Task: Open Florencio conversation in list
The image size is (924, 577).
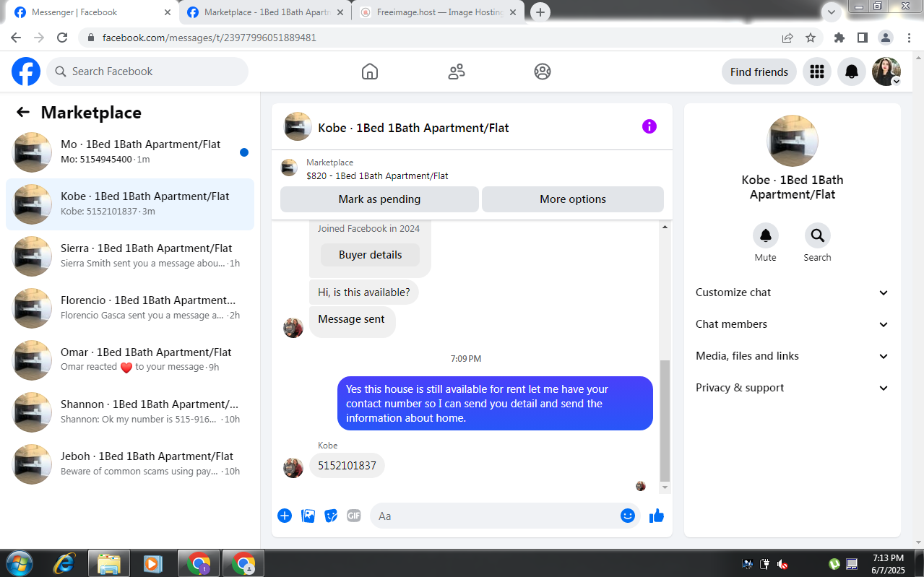Action: click(x=130, y=308)
